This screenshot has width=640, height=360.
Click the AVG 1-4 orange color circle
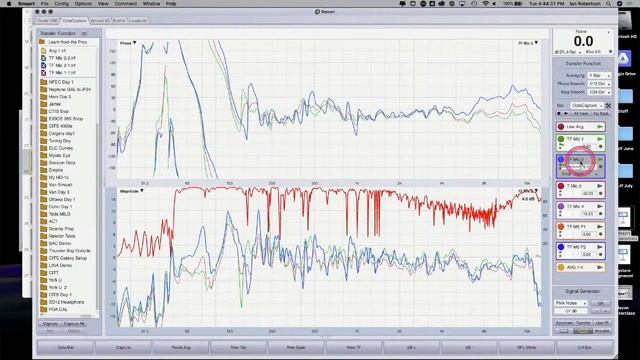click(x=561, y=267)
